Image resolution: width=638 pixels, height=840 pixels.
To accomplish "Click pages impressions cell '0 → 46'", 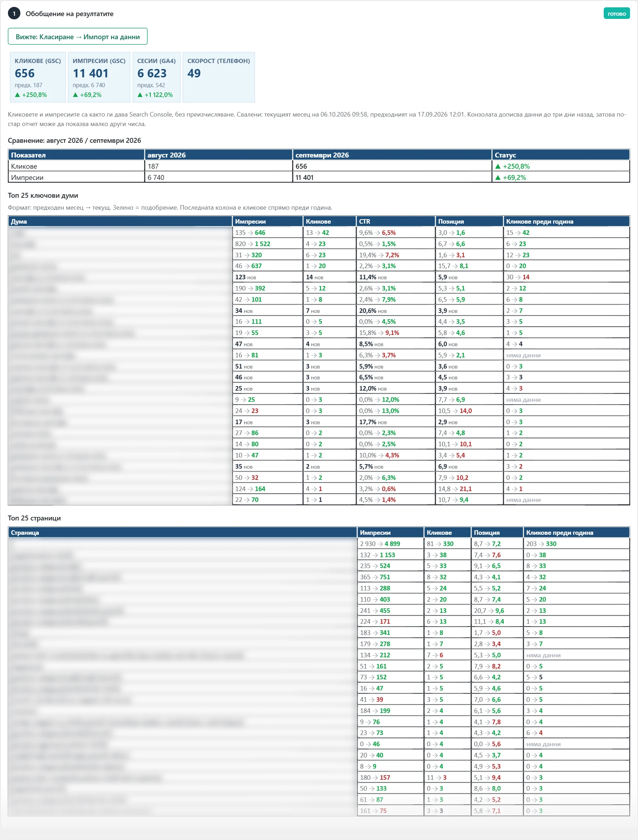I will click(x=390, y=744).
